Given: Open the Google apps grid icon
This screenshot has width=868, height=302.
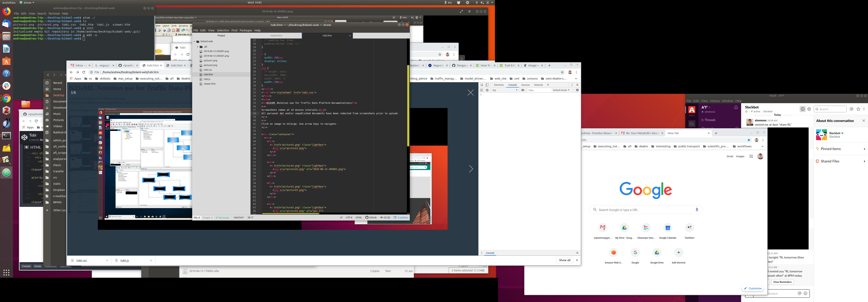Looking at the screenshot, I should coord(751,156).
